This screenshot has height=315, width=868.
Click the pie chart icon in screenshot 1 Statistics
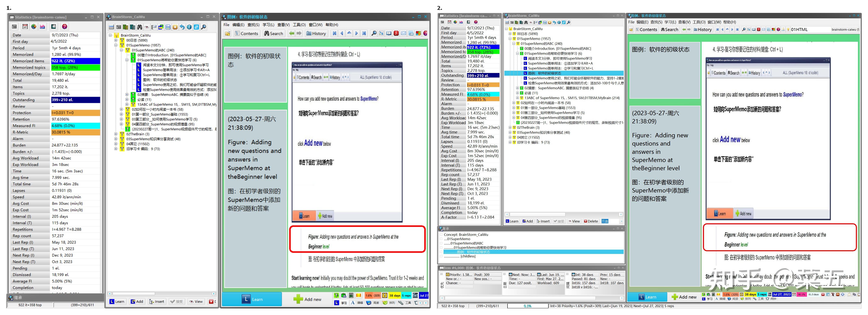(34, 27)
